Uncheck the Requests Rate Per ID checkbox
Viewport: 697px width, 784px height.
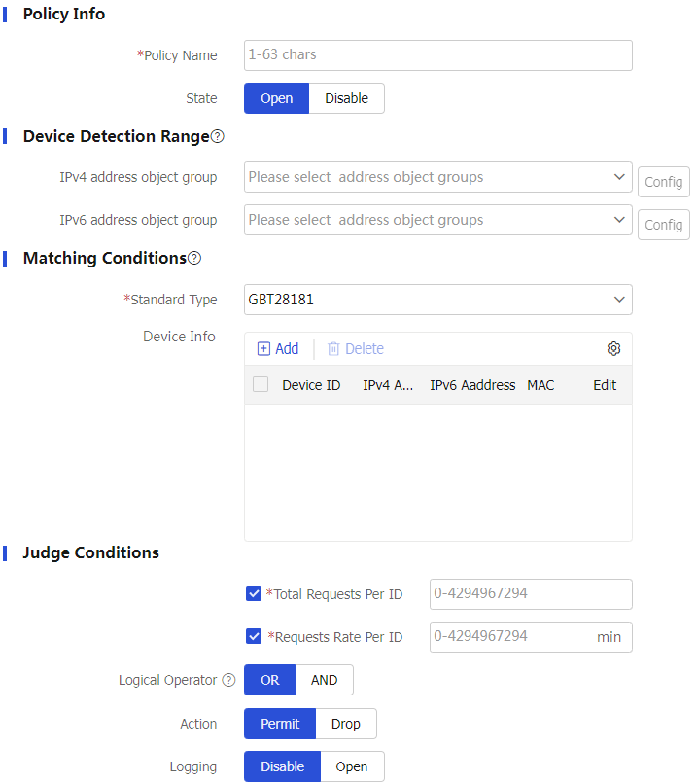tap(254, 637)
